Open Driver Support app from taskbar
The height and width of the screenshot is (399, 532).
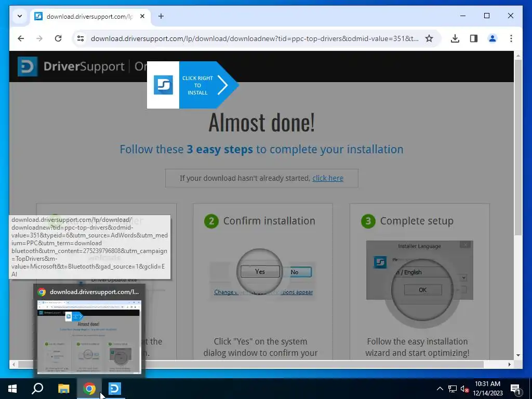pyautogui.click(x=115, y=389)
